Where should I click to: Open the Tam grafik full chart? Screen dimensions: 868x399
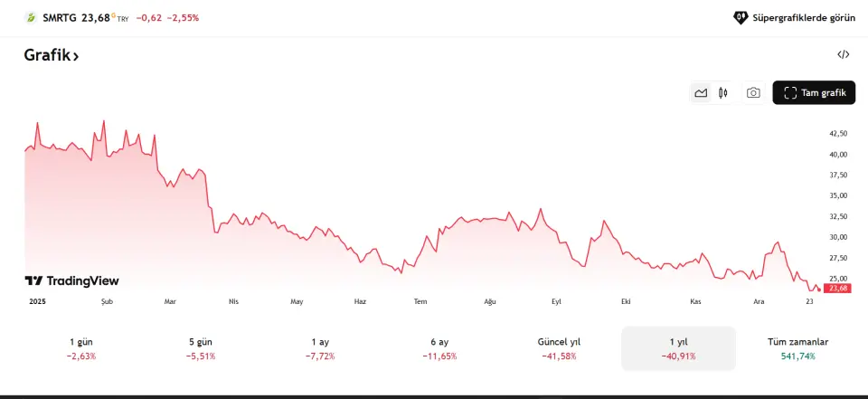pos(814,92)
